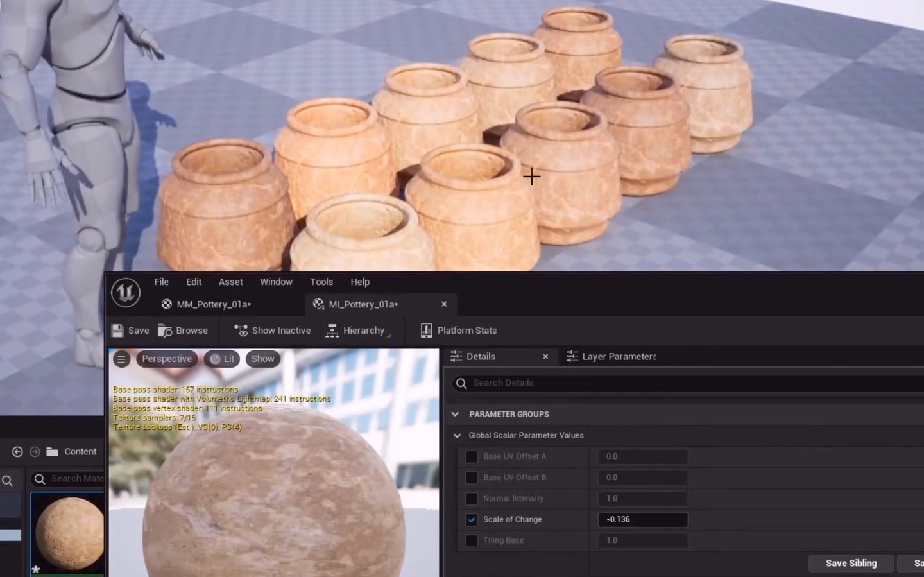Viewport: 924px width, 577px height.
Task: Click the Save toolbar button
Action: 130,331
